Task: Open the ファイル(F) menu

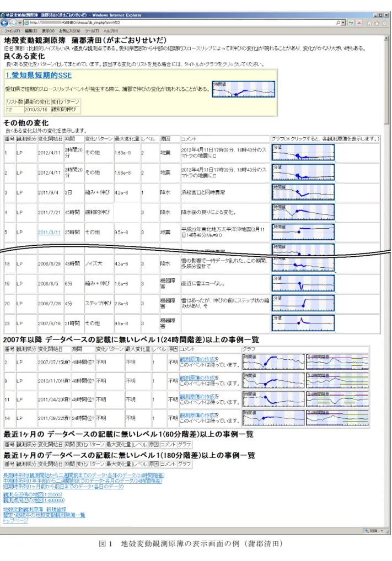Action: 12,31
